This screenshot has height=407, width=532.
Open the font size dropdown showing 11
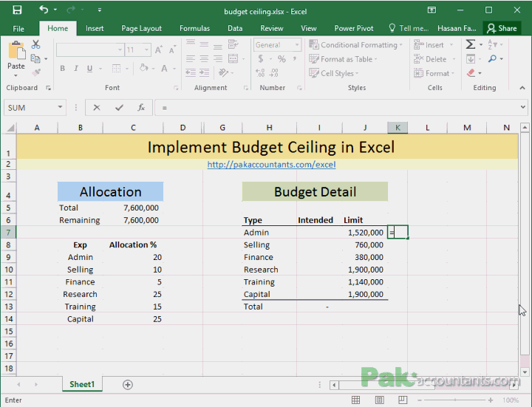pyautogui.click(x=146, y=50)
